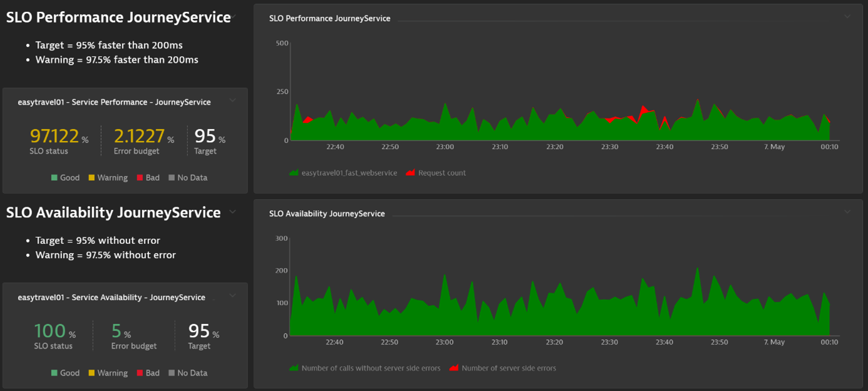The image size is (868, 391).
Task: Click the 23:00 label on the performance timeline
Action: click(445, 146)
